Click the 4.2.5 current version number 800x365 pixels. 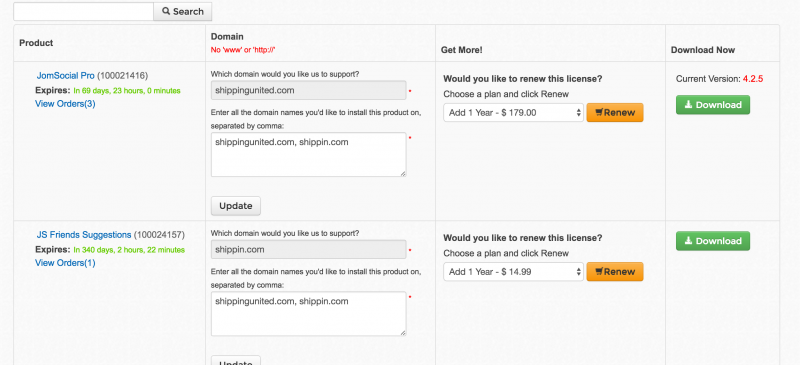tap(753, 79)
